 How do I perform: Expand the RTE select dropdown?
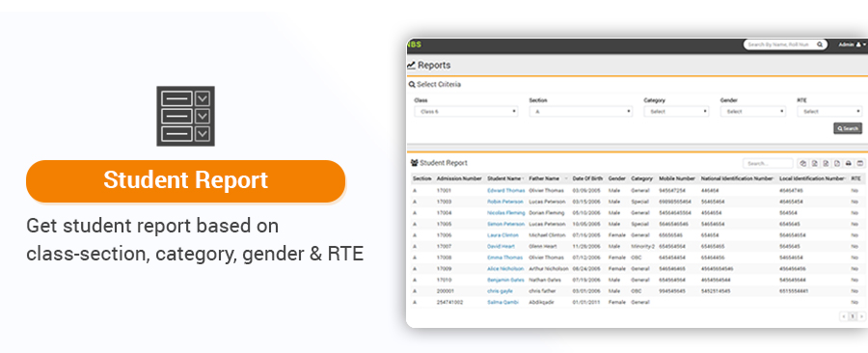(x=829, y=111)
